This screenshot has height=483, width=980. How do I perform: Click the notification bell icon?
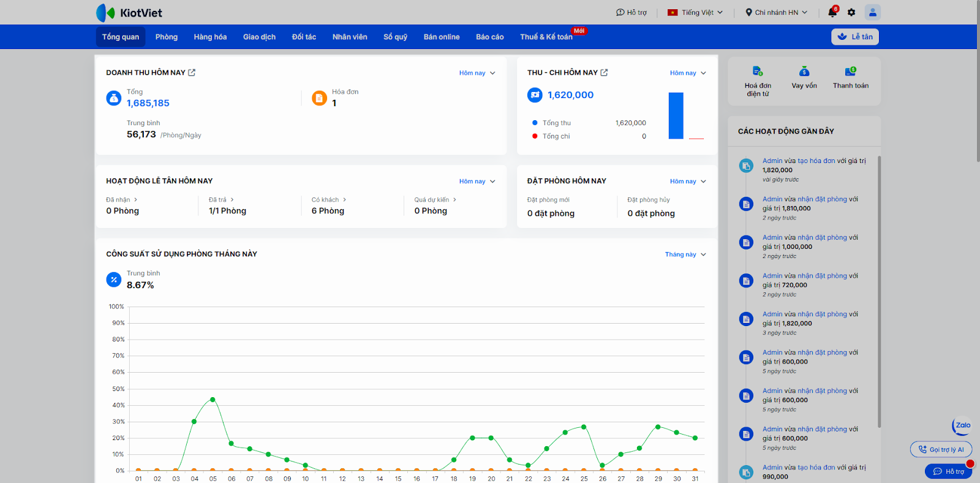[832, 12]
